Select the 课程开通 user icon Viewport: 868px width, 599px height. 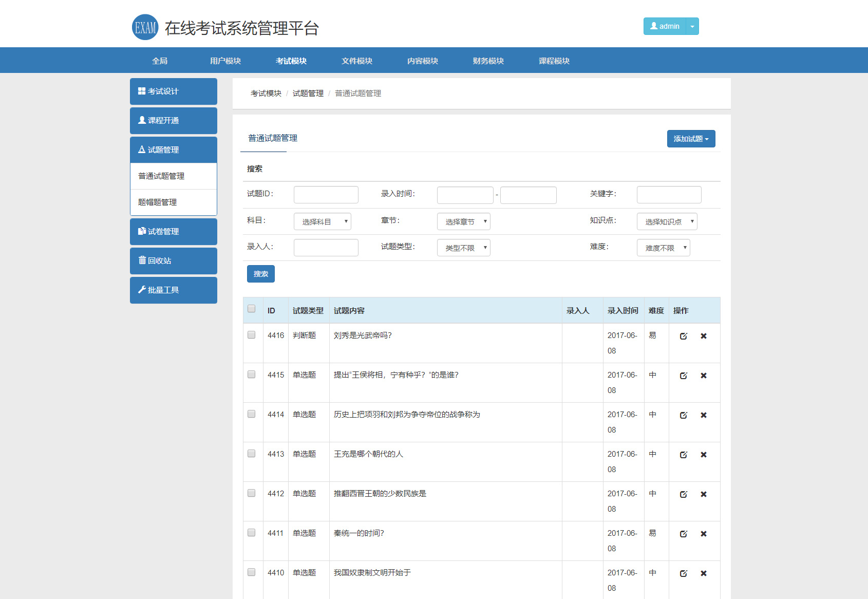pyautogui.click(x=141, y=120)
